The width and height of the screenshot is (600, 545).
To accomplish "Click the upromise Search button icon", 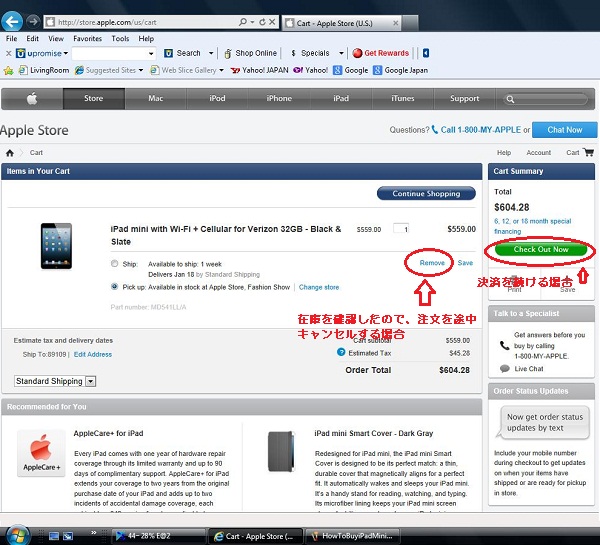I will tap(168, 53).
